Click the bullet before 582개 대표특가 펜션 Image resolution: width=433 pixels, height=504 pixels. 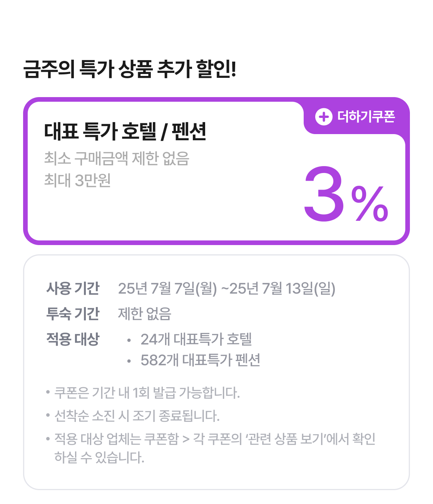point(129,361)
